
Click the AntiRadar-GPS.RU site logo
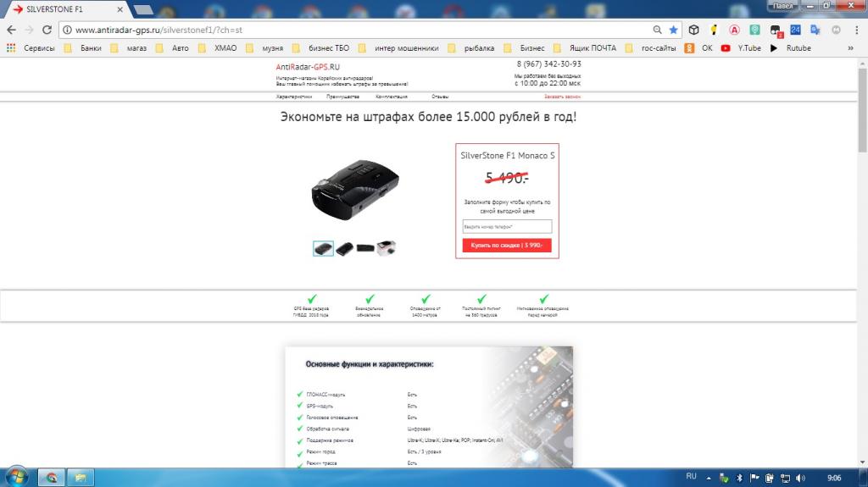[x=308, y=67]
